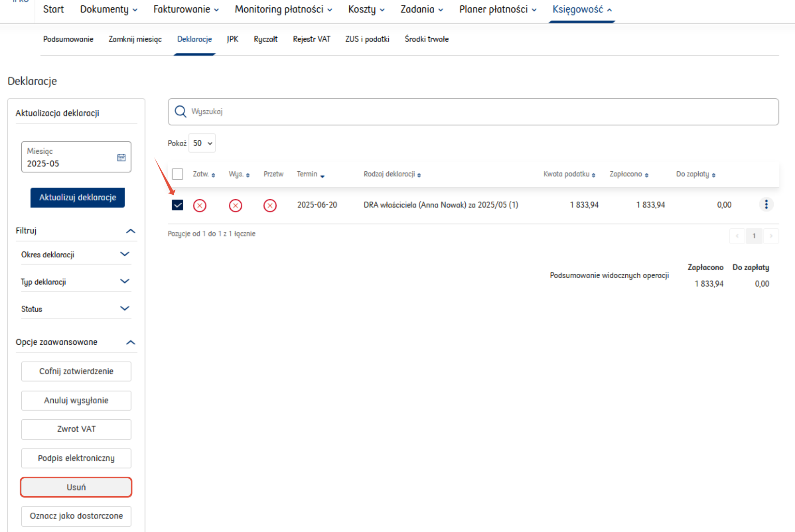This screenshot has width=795, height=532.
Task: Click red X status under Wys. column
Action: coord(235,205)
